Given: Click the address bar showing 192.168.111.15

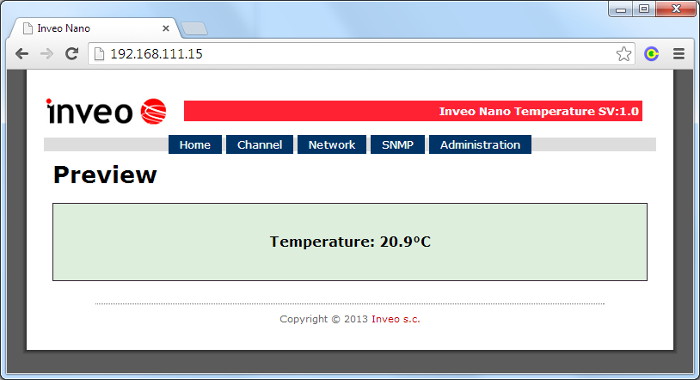Looking at the screenshot, I should 362,54.
